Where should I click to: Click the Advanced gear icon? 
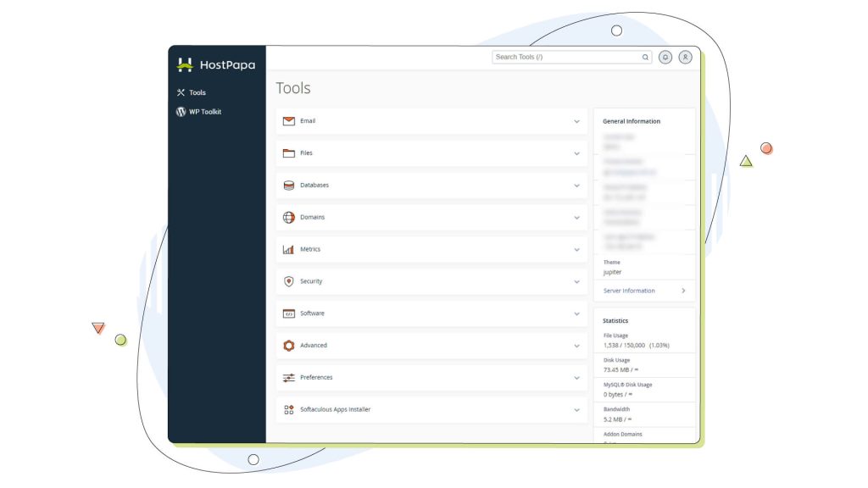pos(289,346)
